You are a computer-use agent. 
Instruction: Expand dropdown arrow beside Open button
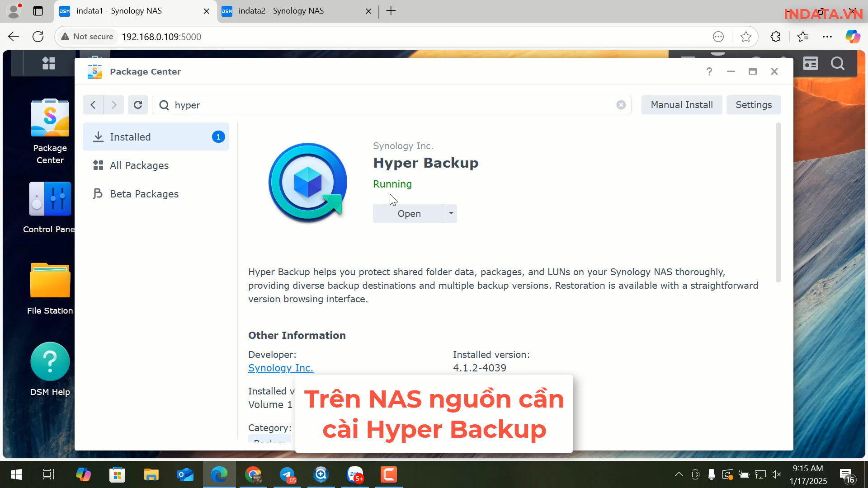coord(451,213)
